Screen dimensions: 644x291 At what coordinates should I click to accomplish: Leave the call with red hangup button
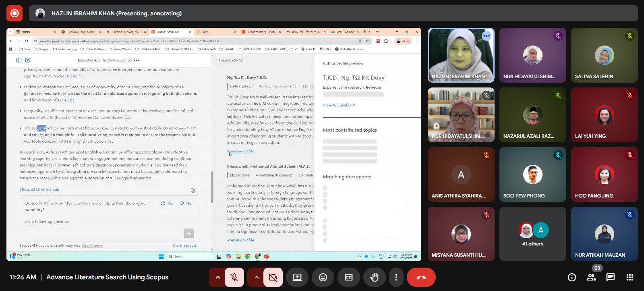[x=421, y=277]
